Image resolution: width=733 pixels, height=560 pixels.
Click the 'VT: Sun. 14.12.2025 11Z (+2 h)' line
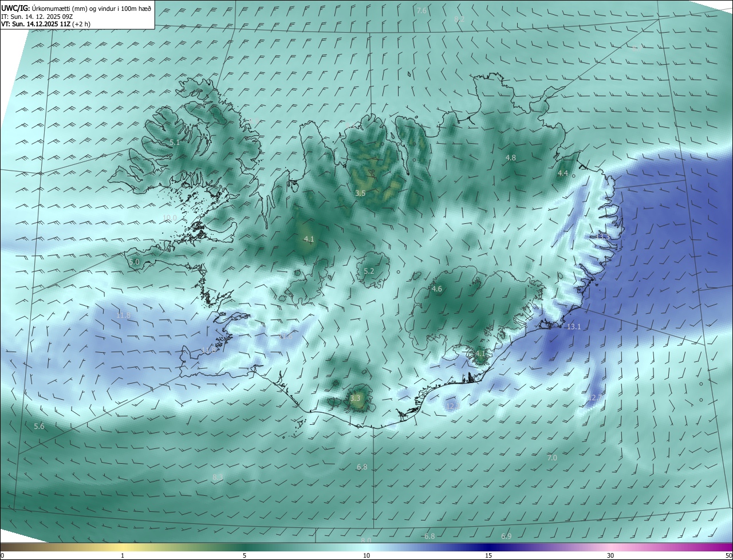point(46,24)
